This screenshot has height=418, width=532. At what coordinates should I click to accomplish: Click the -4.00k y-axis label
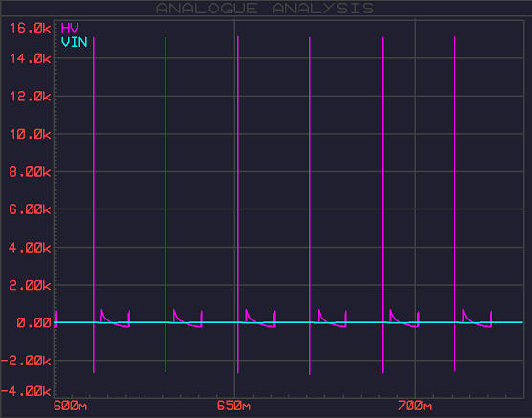[26, 391]
